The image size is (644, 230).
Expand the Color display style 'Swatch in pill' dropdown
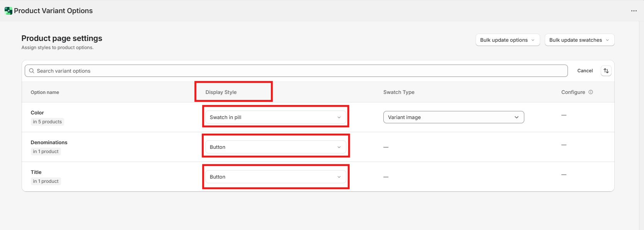tap(275, 117)
